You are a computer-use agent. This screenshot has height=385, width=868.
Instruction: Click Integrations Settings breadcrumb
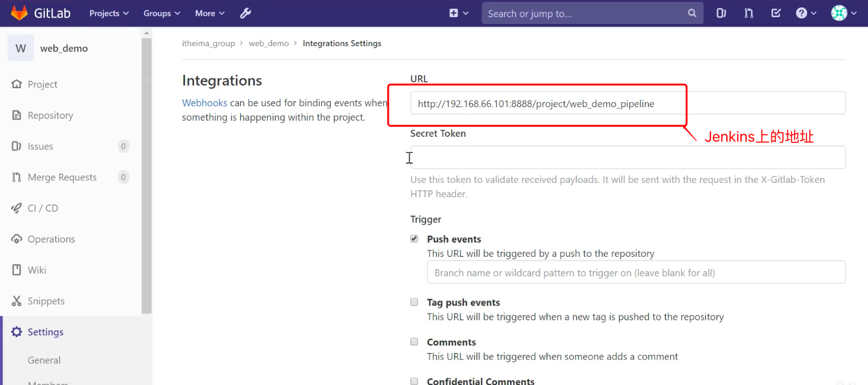tap(342, 43)
